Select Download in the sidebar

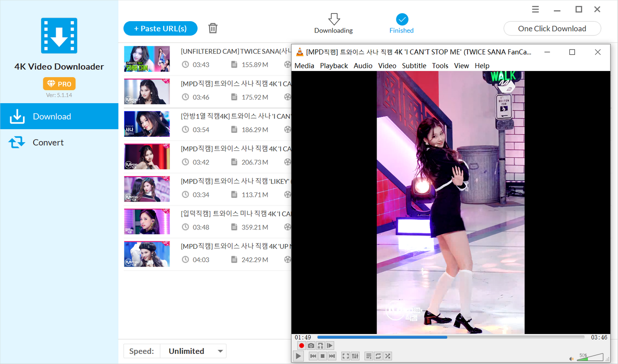59,116
